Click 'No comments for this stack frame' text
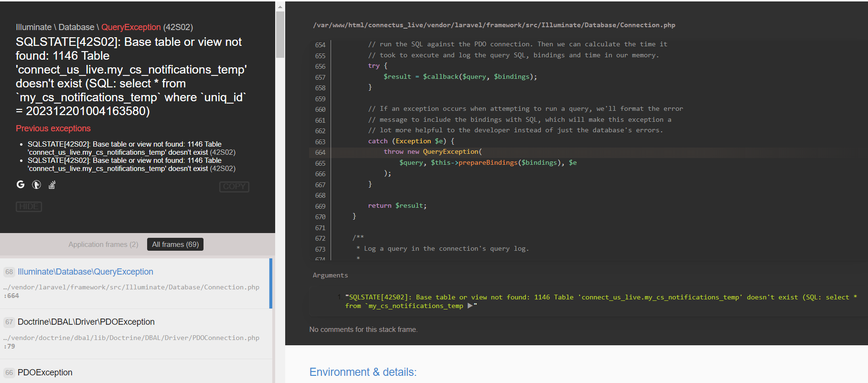 click(363, 330)
